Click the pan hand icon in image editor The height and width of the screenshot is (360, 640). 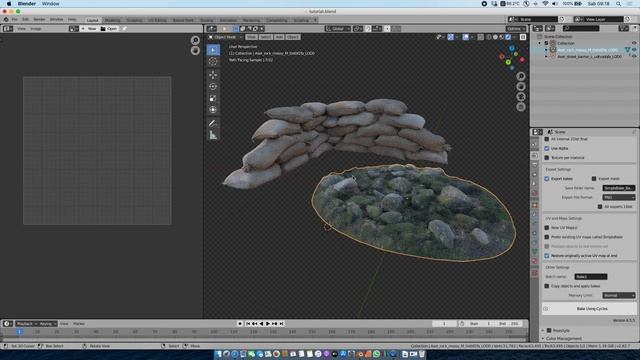tap(195, 51)
